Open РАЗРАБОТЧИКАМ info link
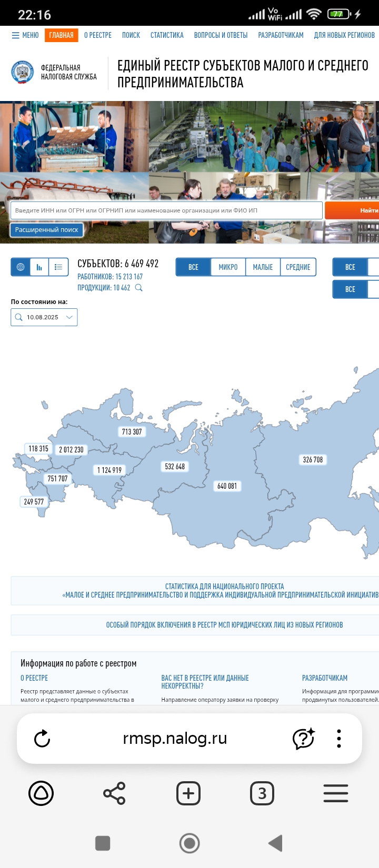 coord(325,678)
